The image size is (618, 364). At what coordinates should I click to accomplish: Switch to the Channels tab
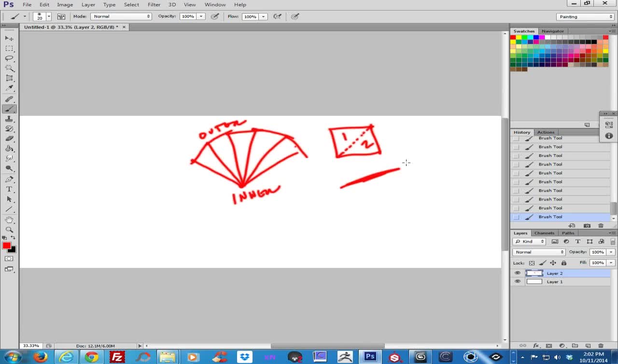pos(544,233)
